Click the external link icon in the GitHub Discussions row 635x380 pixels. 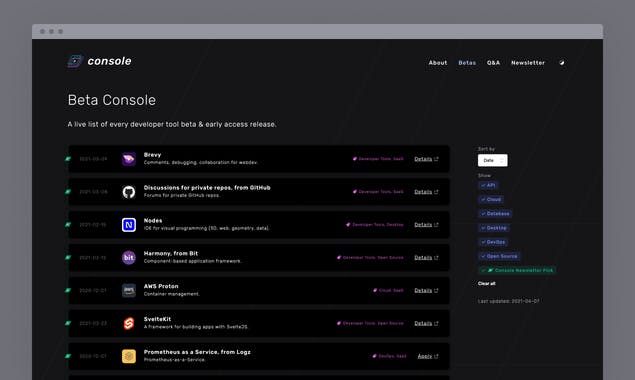pyautogui.click(x=436, y=192)
